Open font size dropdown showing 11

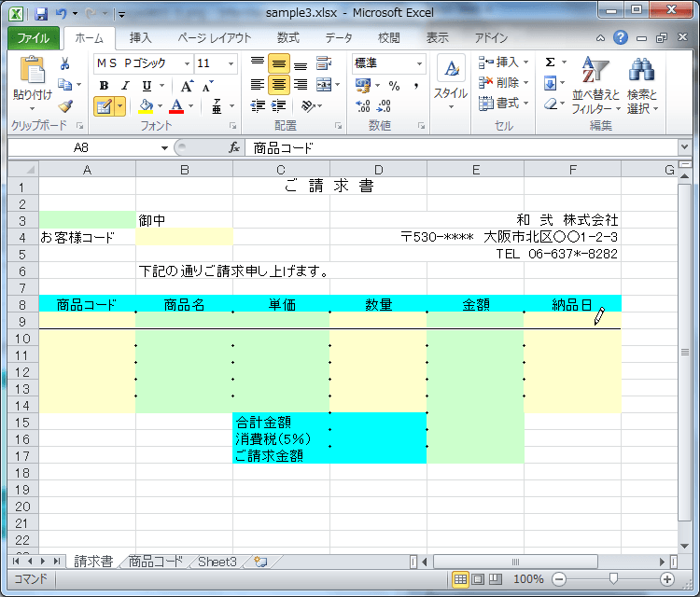(x=231, y=63)
